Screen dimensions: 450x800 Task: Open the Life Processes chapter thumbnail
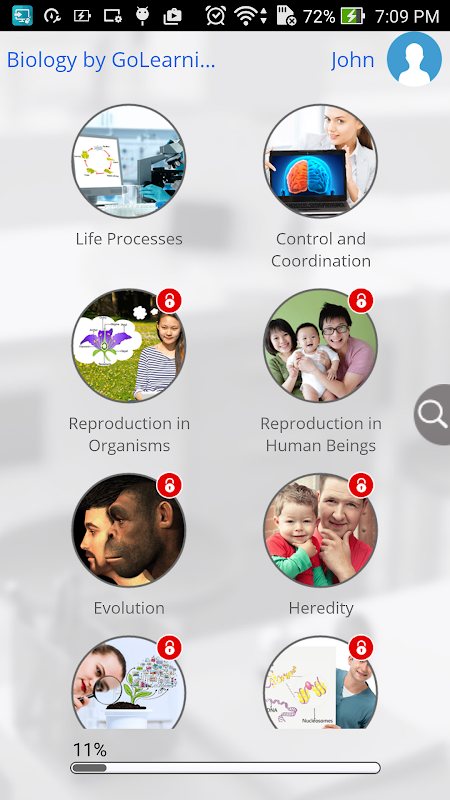pos(129,161)
